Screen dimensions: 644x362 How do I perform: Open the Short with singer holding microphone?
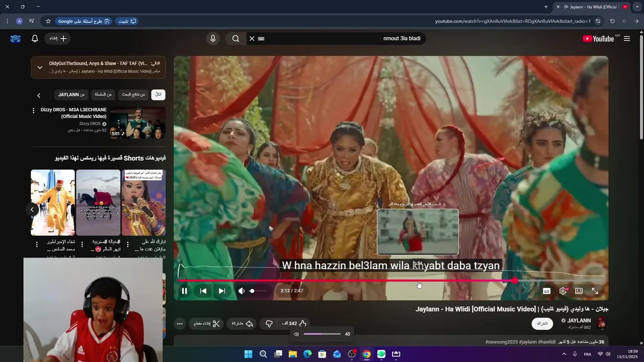click(x=143, y=203)
